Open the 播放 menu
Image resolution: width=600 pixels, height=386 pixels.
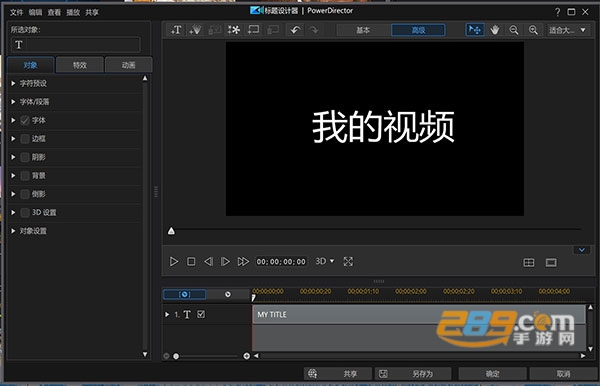click(x=73, y=12)
